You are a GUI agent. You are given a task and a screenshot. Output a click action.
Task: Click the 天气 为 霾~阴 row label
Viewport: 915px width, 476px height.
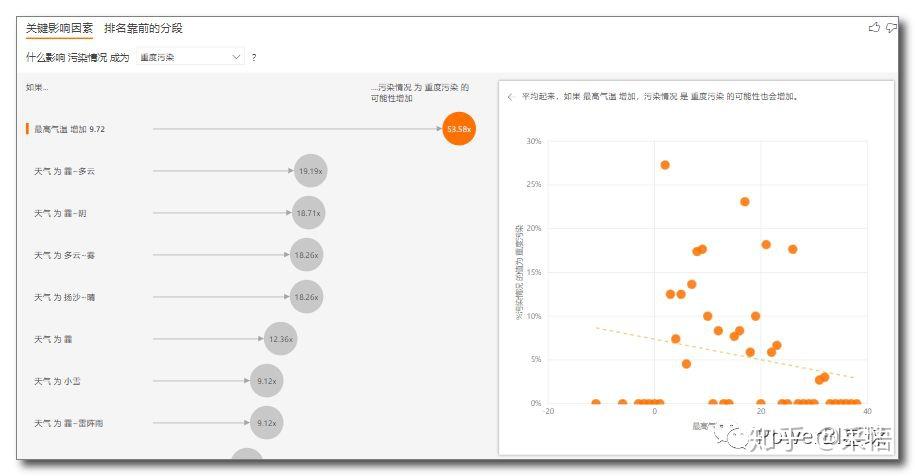pos(60,213)
